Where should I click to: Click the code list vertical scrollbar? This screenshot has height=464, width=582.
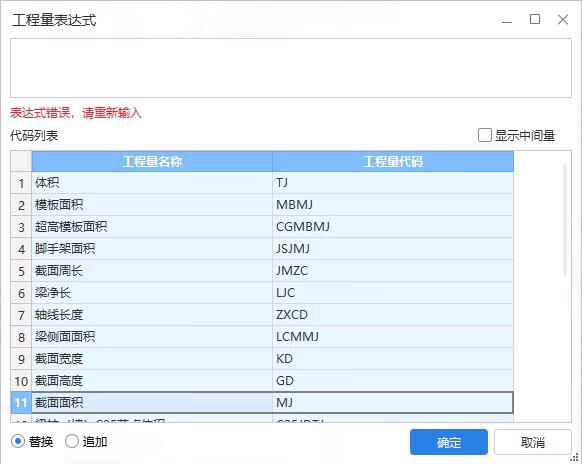(x=565, y=219)
